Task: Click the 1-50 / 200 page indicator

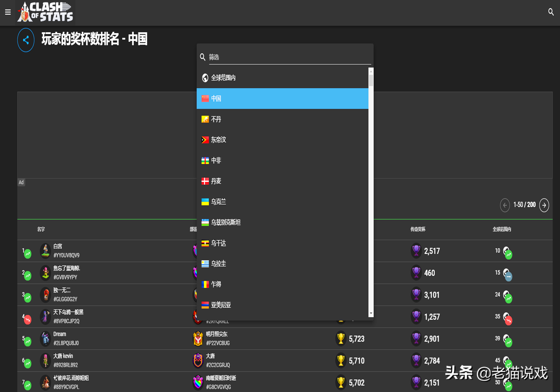Action: (x=524, y=205)
